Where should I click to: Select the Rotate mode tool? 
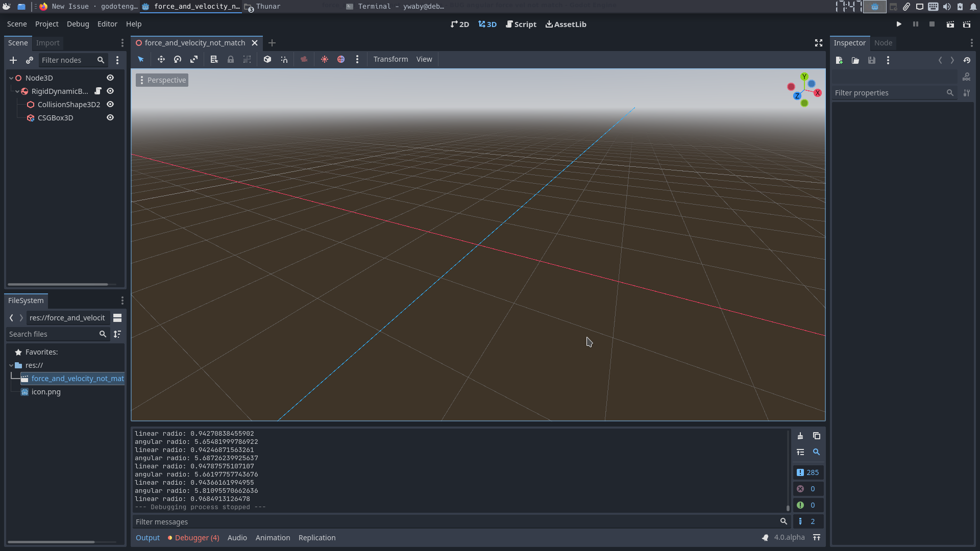pyautogui.click(x=178, y=59)
